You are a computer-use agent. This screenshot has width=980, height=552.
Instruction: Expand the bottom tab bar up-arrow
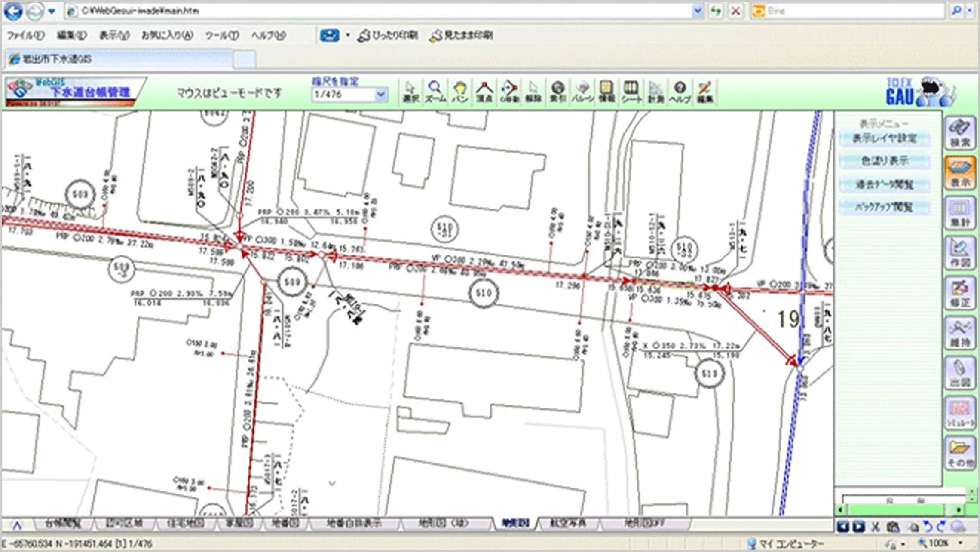(17, 525)
